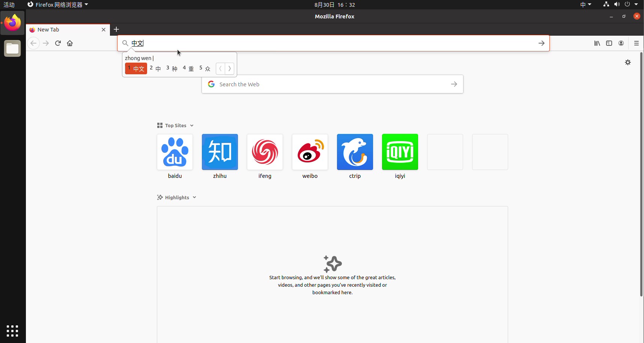The height and width of the screenshot is (343, 644).
Task: Open the Firefox网络浏览器 app menu
Action: [58, 5]
